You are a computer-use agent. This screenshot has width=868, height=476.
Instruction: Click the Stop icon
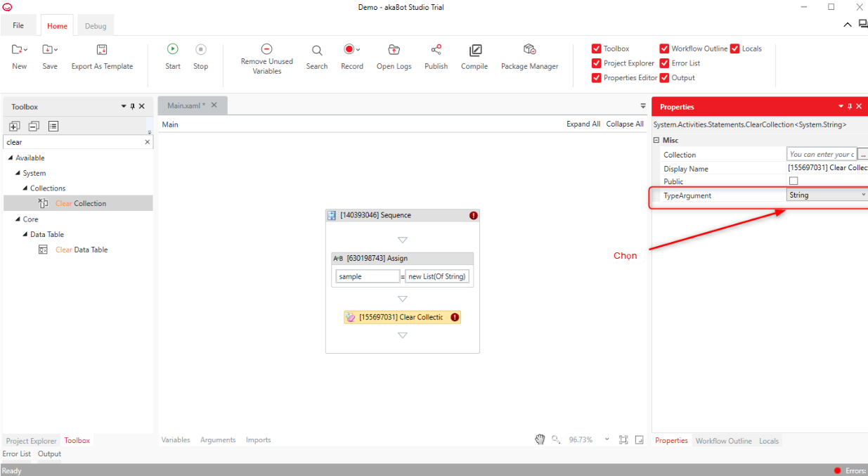tap(201, 49)
